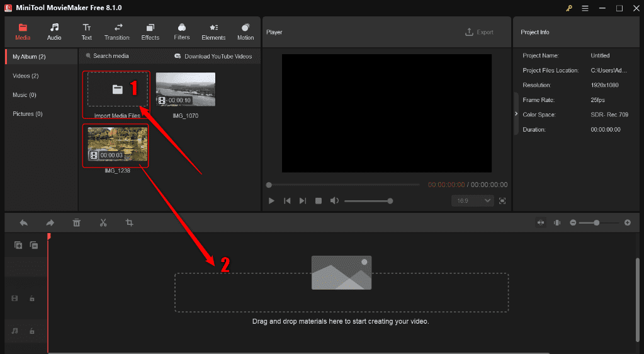Open the Media tab

(23, 32)
